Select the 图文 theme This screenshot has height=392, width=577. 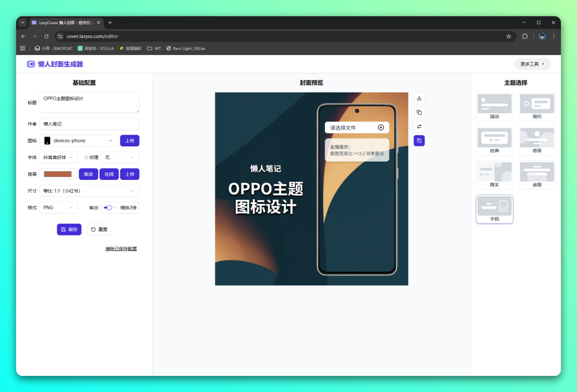pyautogui.click(x=494, y=175)
